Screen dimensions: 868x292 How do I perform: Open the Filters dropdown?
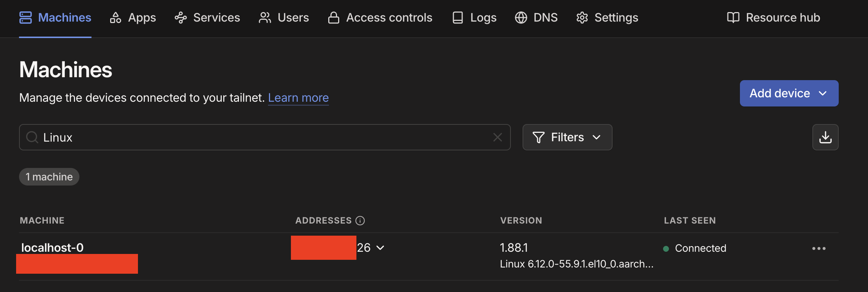point(567,137)
